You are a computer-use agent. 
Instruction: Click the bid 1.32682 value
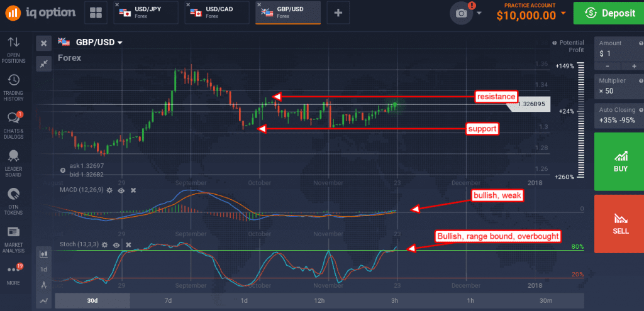tap(87, 175)
